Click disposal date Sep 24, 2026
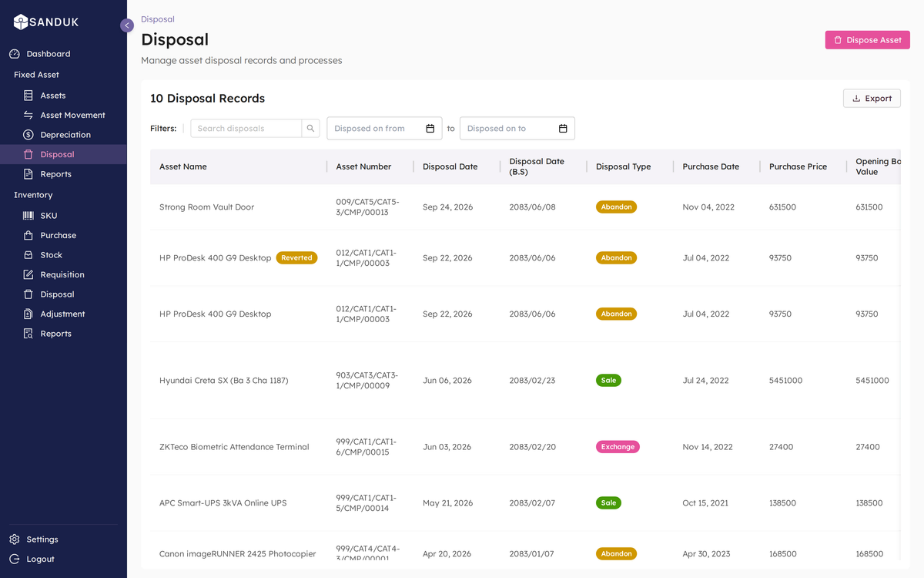This screenshot has height=578, width=924. click(x=447, y=207)
